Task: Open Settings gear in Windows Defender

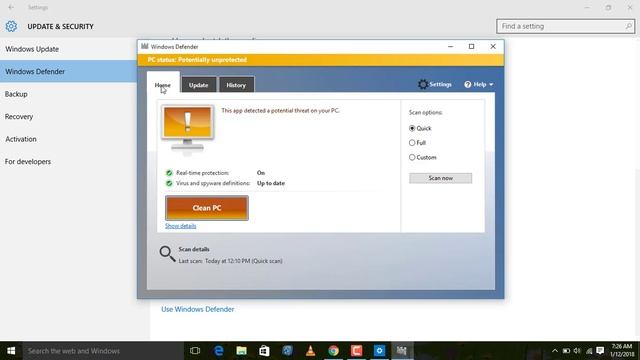Action: (x=423, y=84)
